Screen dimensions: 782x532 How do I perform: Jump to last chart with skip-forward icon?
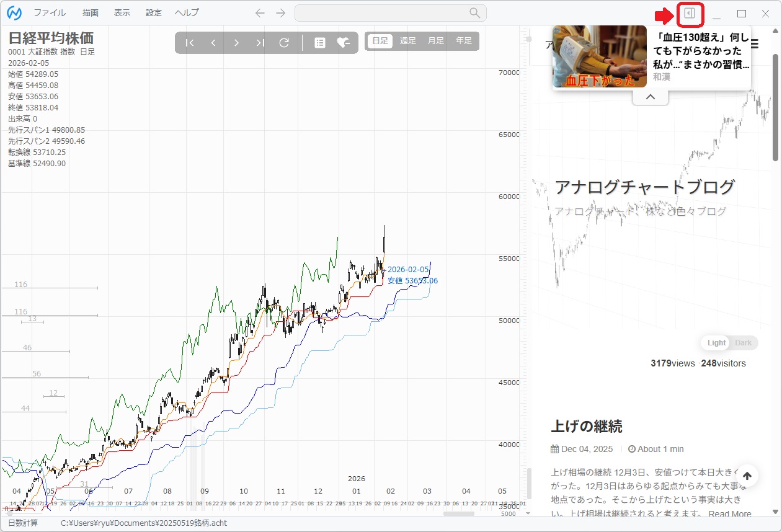coord(260,43)
